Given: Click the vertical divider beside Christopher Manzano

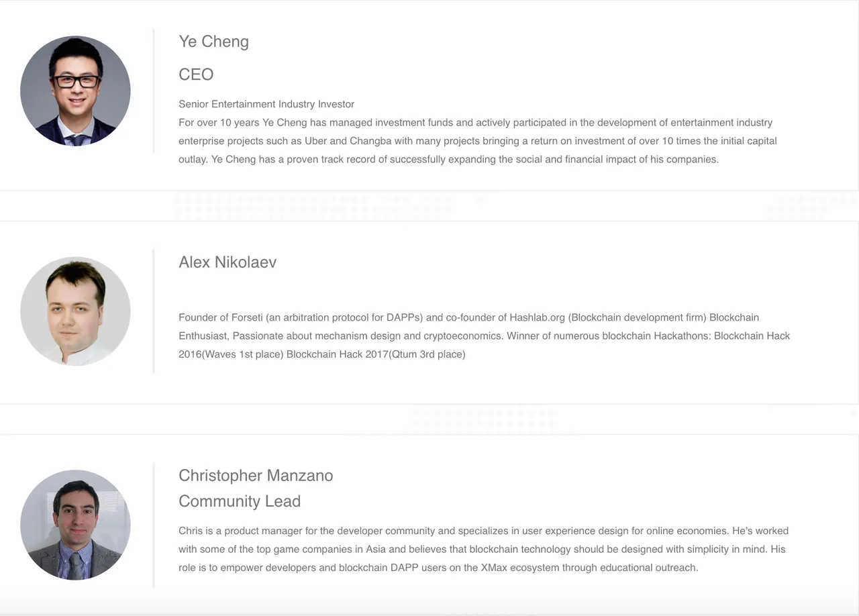Looking at the screenshot, I should click(x=154, y=525).
